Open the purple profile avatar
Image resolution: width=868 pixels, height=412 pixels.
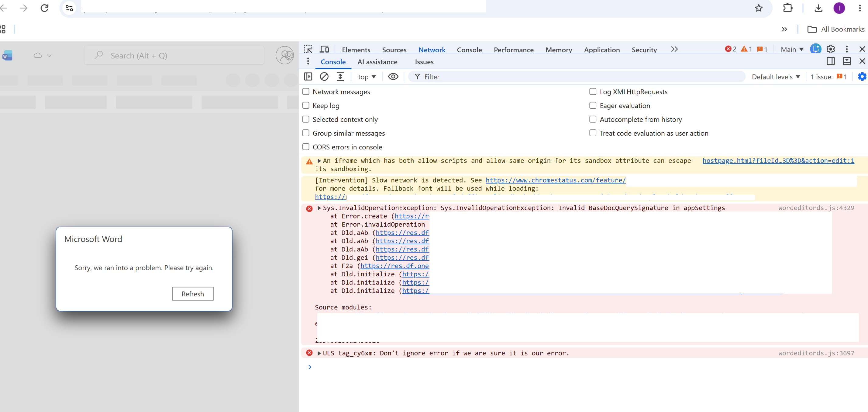click(839, 8)
